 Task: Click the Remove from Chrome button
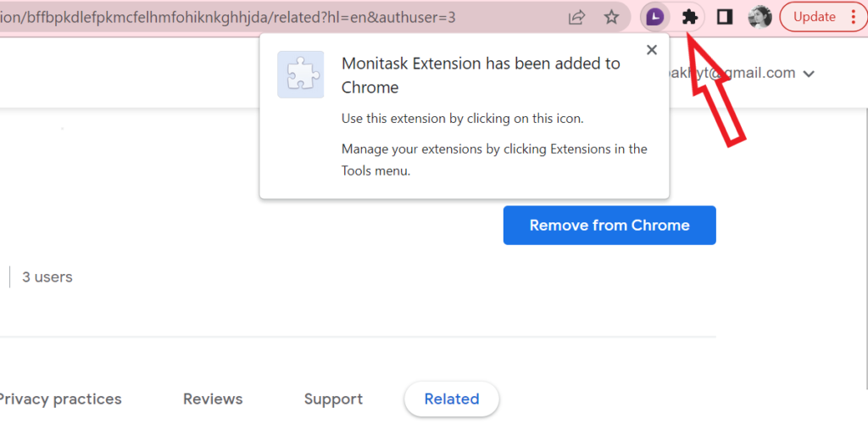click(x=609, y=225)
